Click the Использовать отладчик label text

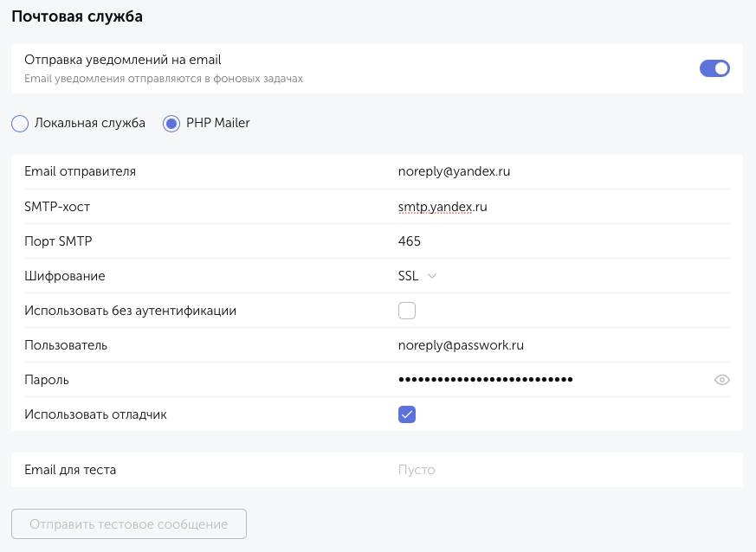95,414
